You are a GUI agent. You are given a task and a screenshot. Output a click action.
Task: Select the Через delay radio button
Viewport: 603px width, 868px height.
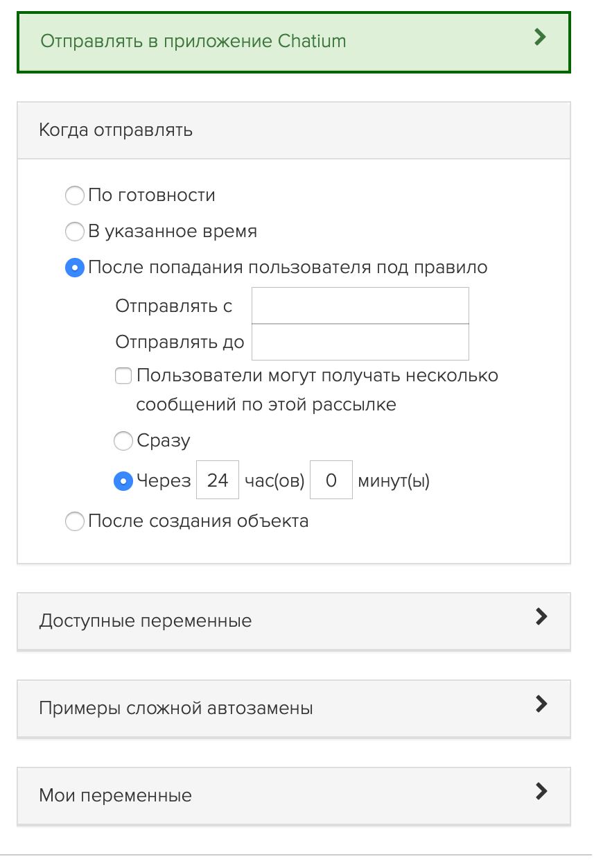click(123, 480)
